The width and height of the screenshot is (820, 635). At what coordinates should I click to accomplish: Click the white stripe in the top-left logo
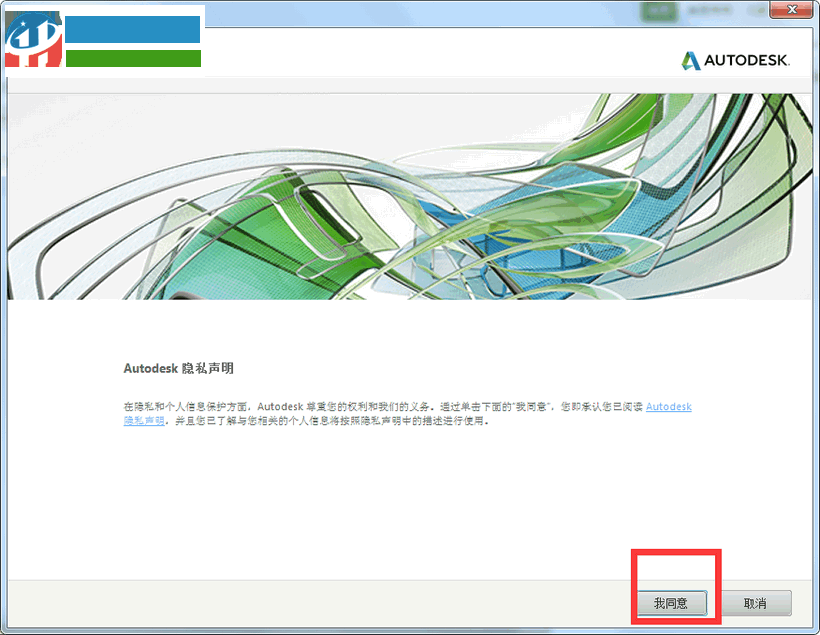[x=135, y=45]
